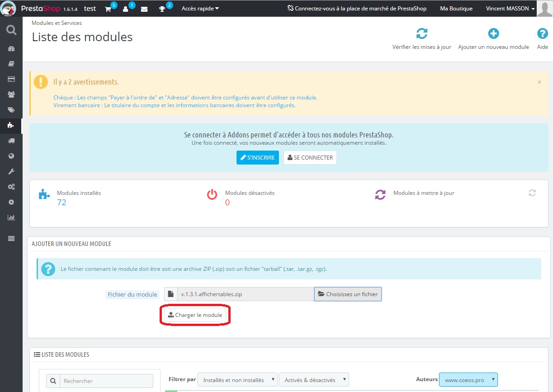The width and height of the screenshot is (553, 392).
Task: Go to the Dashboard via sidebar gauge icon
Action: click(11, 49)
